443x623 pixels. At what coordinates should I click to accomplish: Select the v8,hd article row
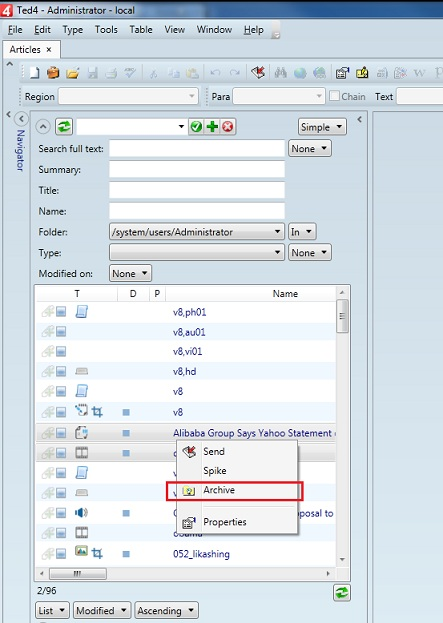point(186,371)
